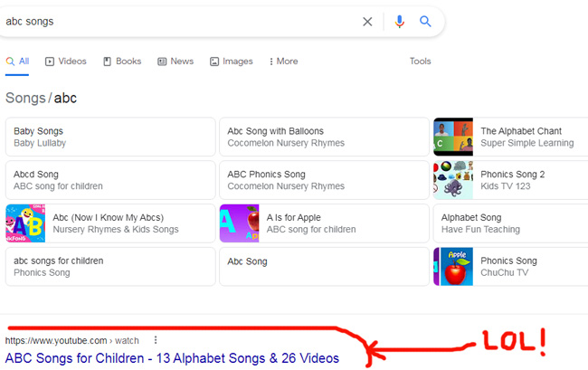Open the News tab

(x=175, y=62)
